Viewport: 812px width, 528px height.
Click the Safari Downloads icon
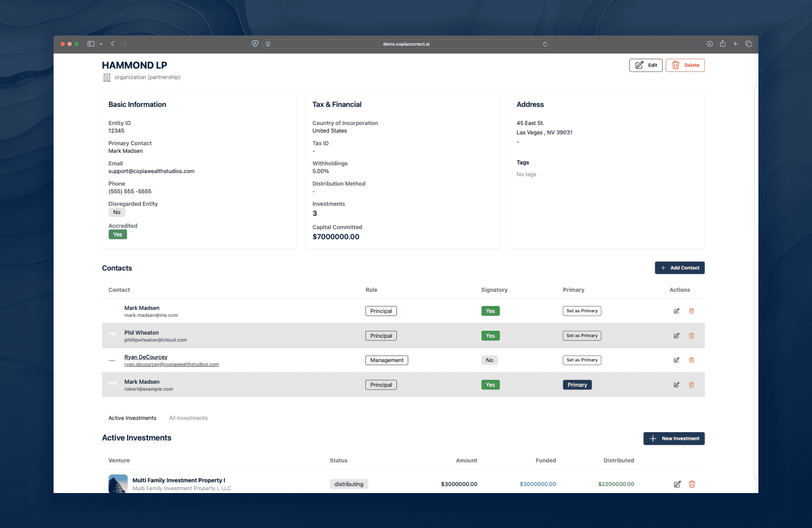point(709,43)
